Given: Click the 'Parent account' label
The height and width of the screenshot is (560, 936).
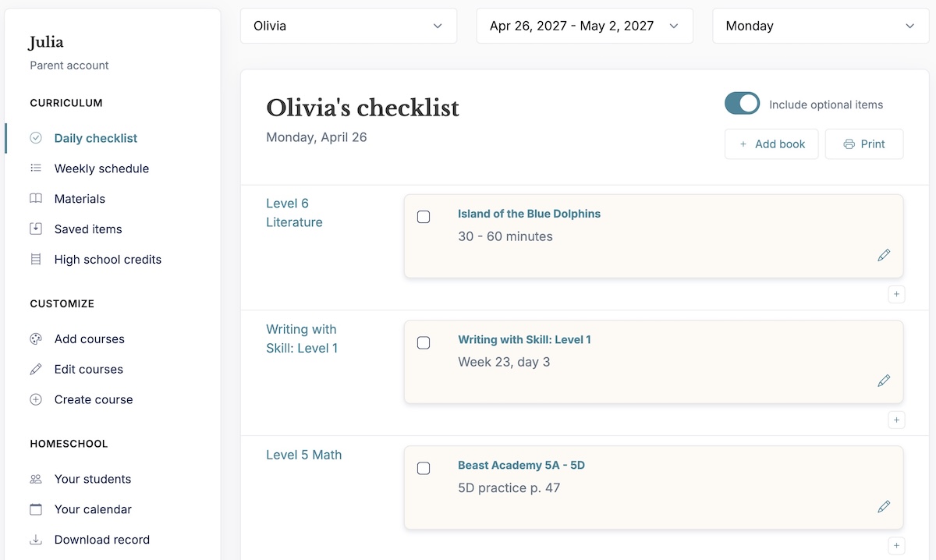Looking at the screenshot, I should 69,66.
